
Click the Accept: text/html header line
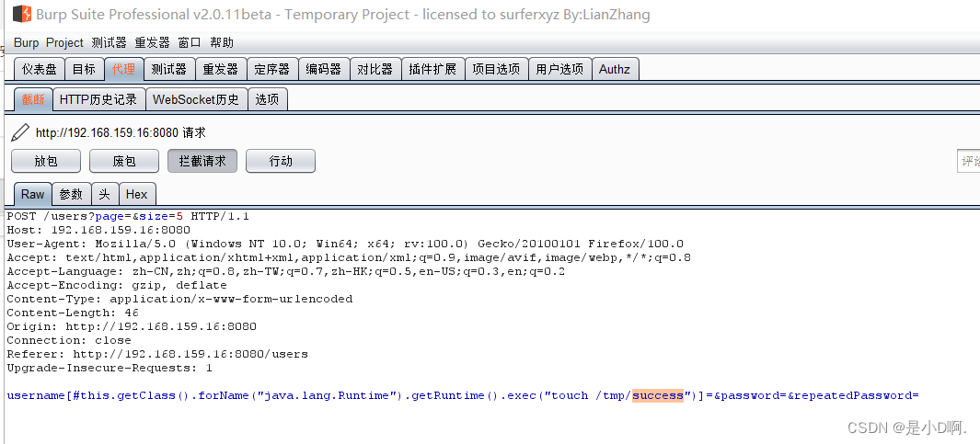click(x=348, y=257)
